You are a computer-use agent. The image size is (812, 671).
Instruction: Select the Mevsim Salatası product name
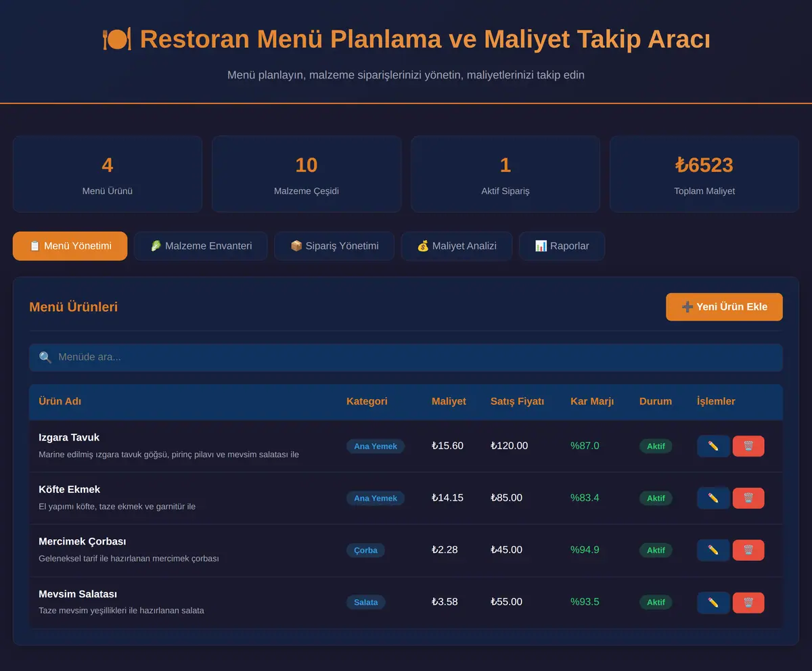coord(78,594)
